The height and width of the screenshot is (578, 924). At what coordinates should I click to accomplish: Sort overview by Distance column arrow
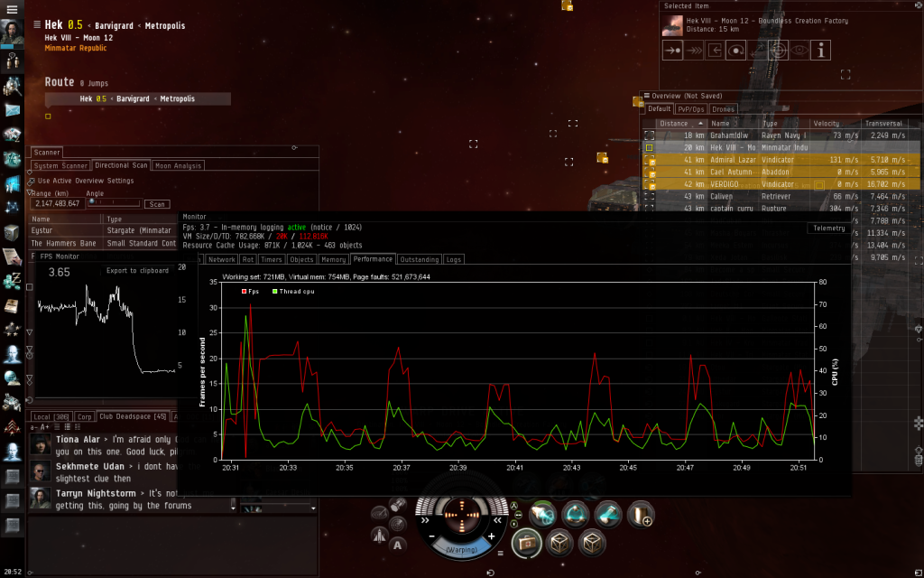(x=700, y=123)
